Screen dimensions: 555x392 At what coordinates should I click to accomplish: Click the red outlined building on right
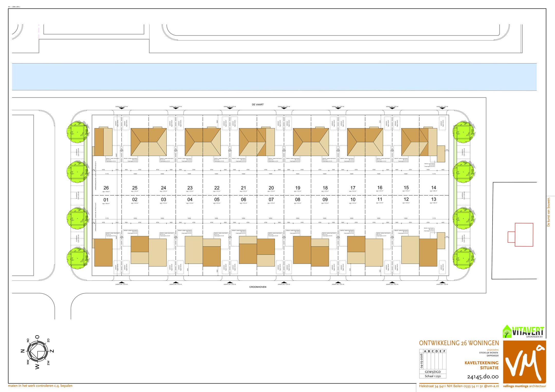click(523, 235)
